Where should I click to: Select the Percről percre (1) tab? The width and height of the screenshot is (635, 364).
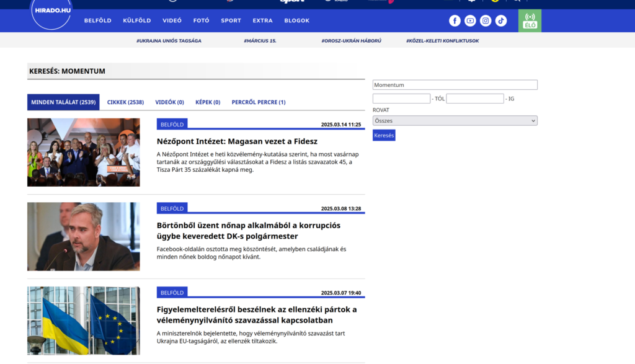click(x=259, y=102)
